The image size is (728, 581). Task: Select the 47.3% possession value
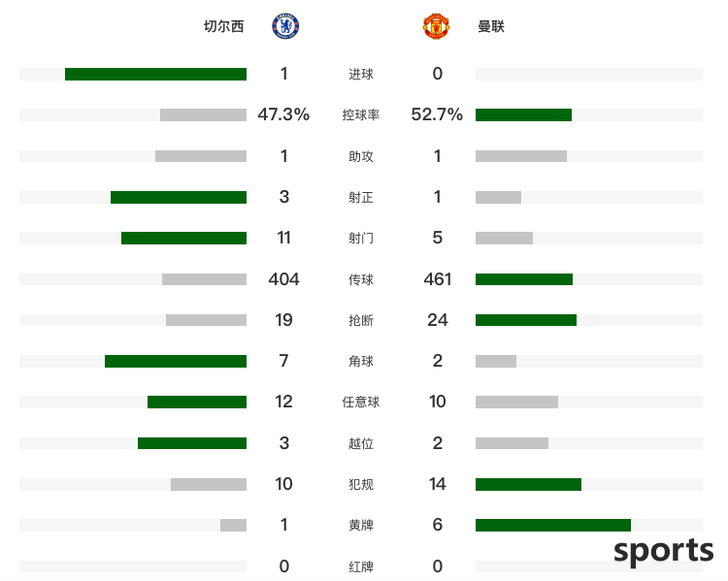tap(283, 114)
